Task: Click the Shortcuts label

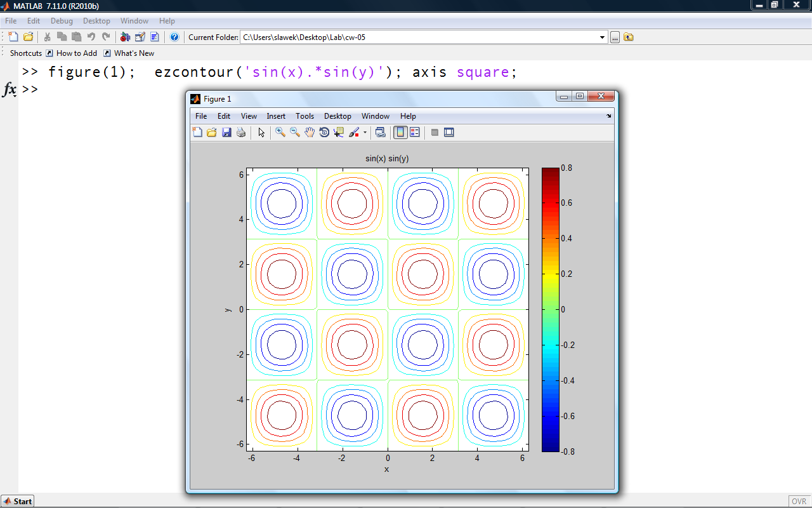Action: click(x=26, y=53)
